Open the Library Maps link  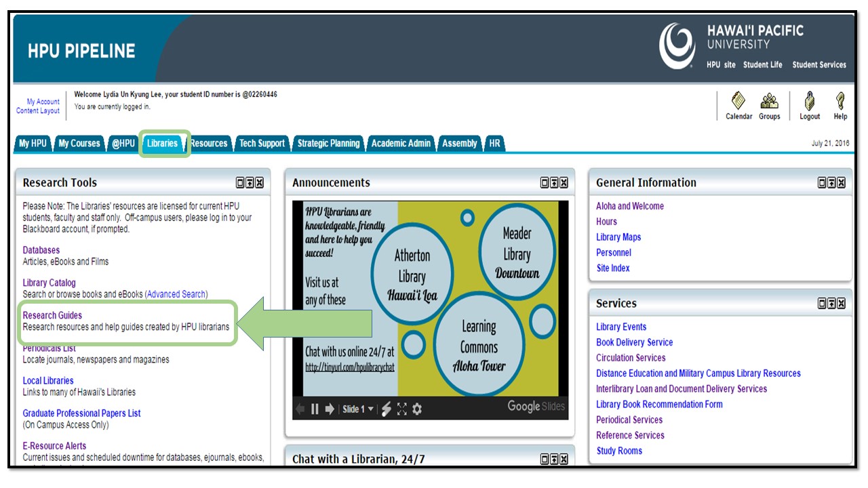(x=618, y=237)
